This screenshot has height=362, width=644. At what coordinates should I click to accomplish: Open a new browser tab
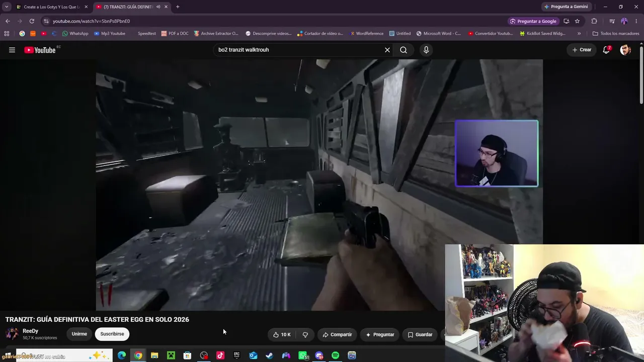point(178,7)
